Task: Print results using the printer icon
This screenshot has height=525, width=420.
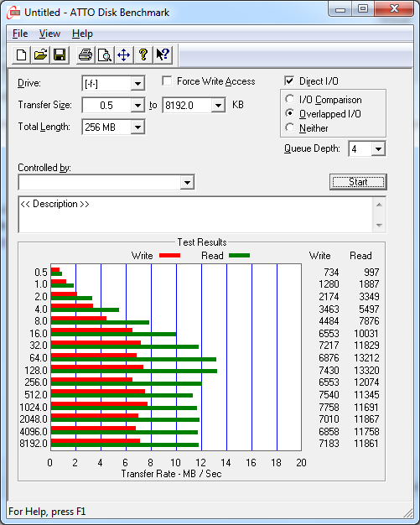Action: pyautogui.click(x=86, y=55)
